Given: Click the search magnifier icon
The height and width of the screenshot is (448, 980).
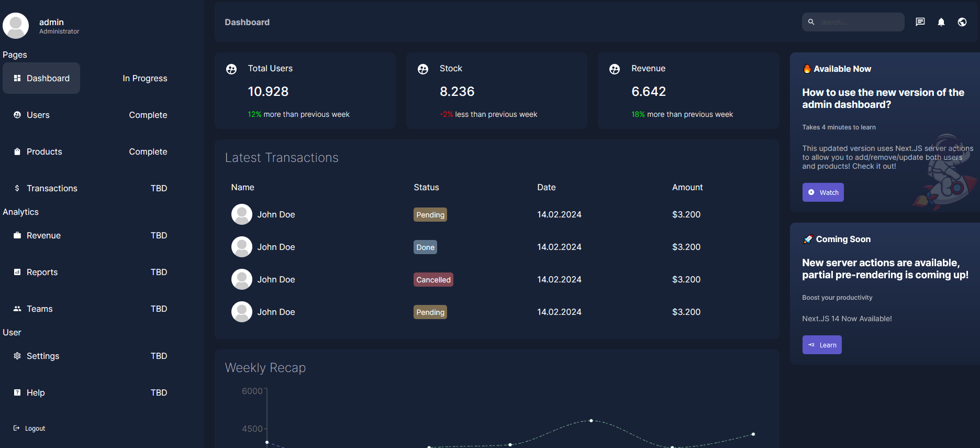Looking at the screenshot, I should [x=811, y=22].
